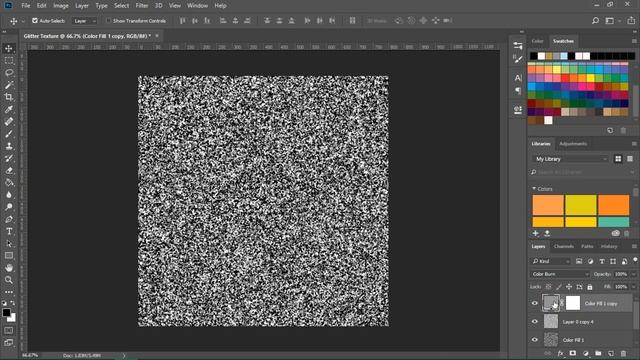640x360 pixels.
Task: Select the Hand tool
Action: (x=9, y=268)
